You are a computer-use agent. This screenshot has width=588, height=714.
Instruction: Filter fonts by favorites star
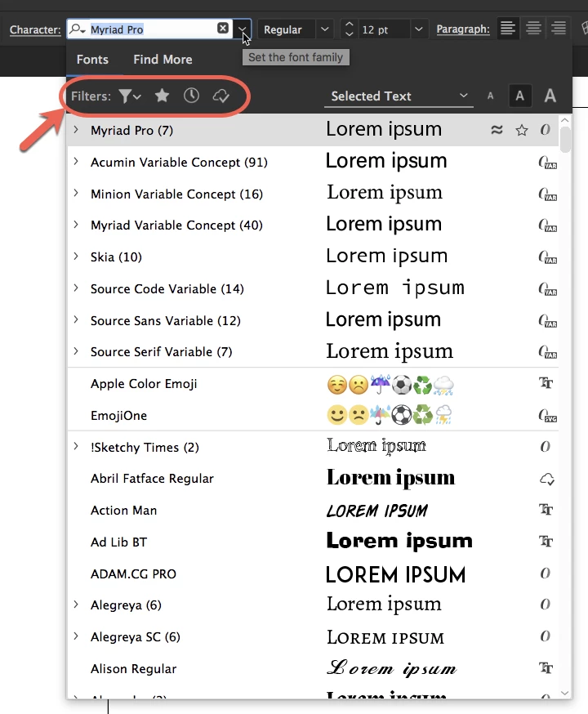pos(162,96)
